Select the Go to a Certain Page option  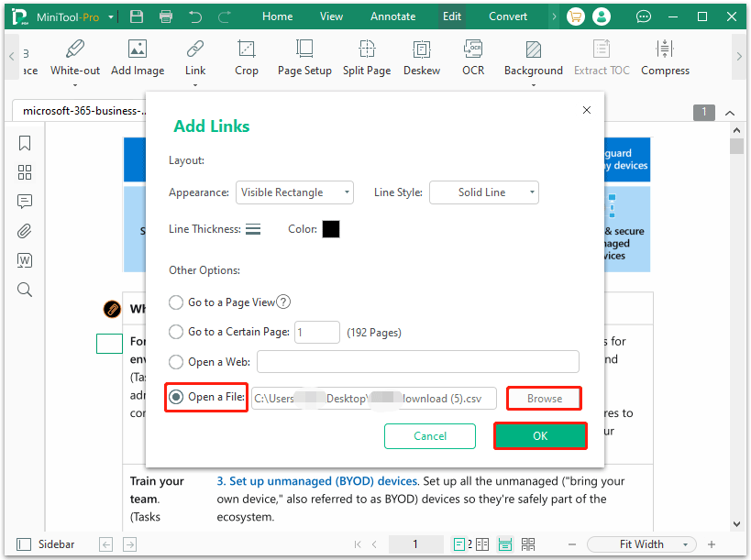[x=176, y=332]
